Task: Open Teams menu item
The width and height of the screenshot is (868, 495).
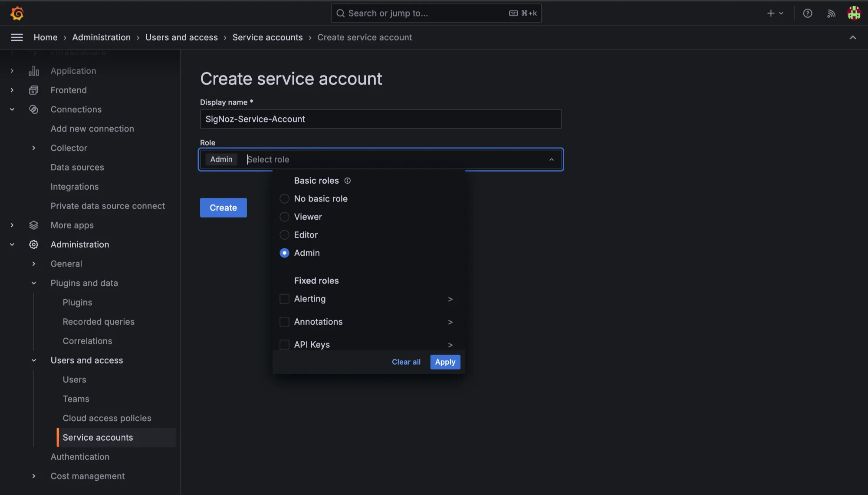Action: tap(76, 399)
